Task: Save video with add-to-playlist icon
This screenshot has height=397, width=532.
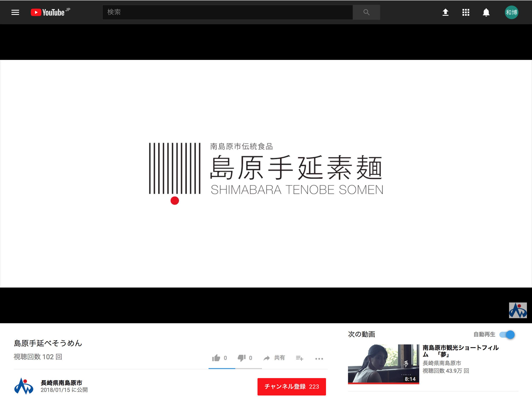Action: 299,358
